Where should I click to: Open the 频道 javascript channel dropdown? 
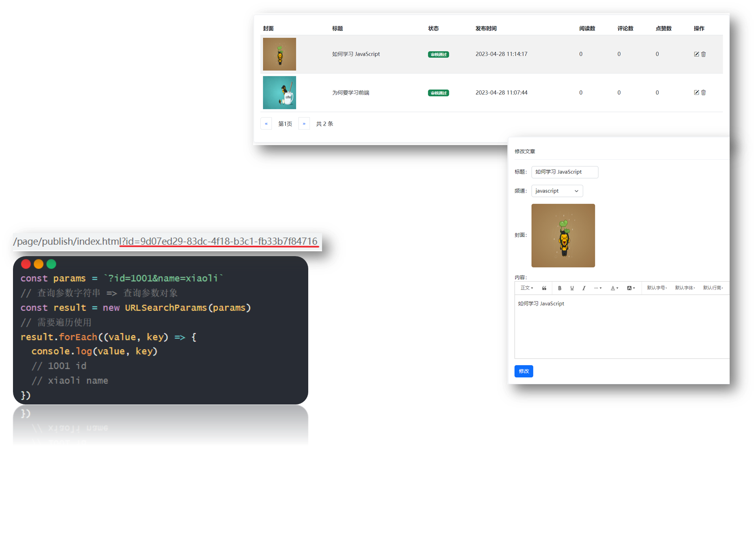click(x=557, y=191)
